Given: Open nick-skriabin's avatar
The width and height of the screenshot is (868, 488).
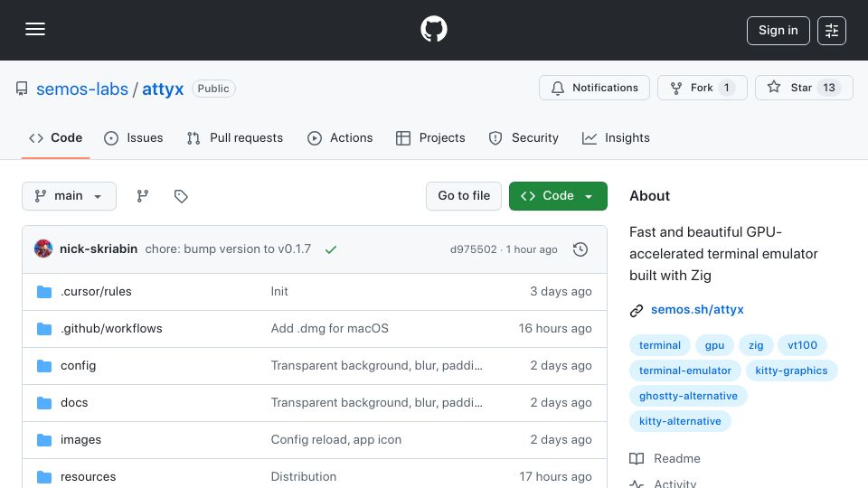Looking at the screenshot, I should click(43, 249).
